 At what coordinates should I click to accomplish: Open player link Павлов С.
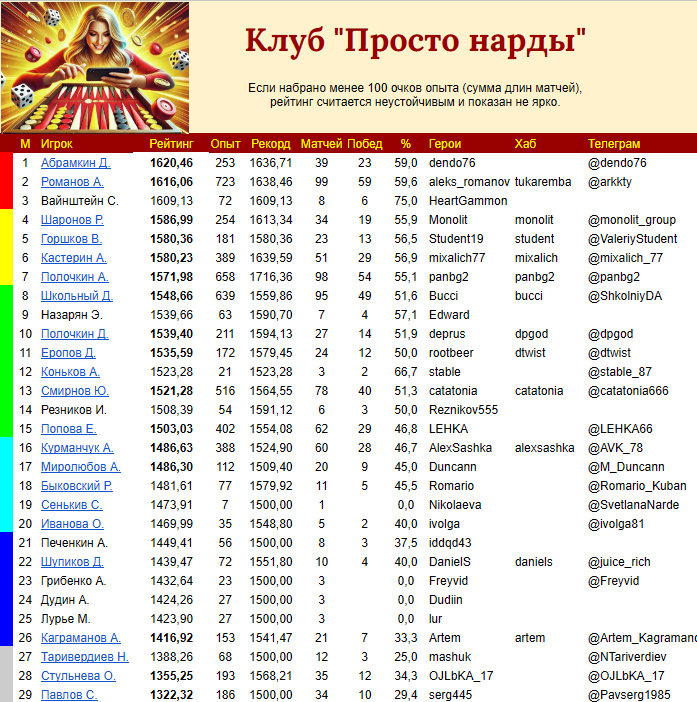pos(69,695)
